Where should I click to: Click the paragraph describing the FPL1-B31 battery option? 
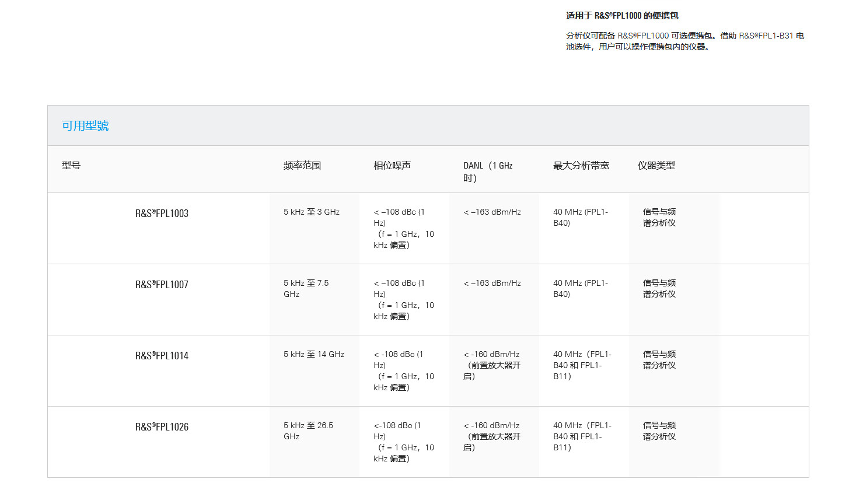[x=684, y=41]
